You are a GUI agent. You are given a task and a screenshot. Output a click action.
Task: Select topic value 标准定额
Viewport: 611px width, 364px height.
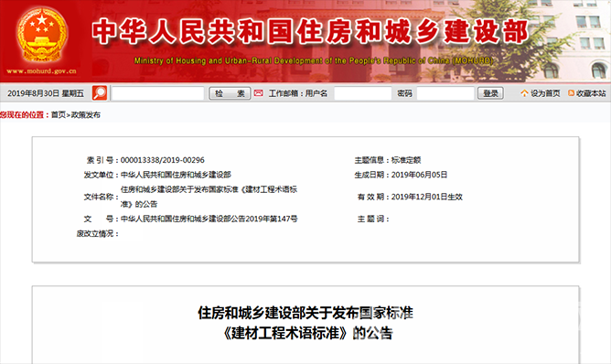pyautogui.click(x=406, y=160)
